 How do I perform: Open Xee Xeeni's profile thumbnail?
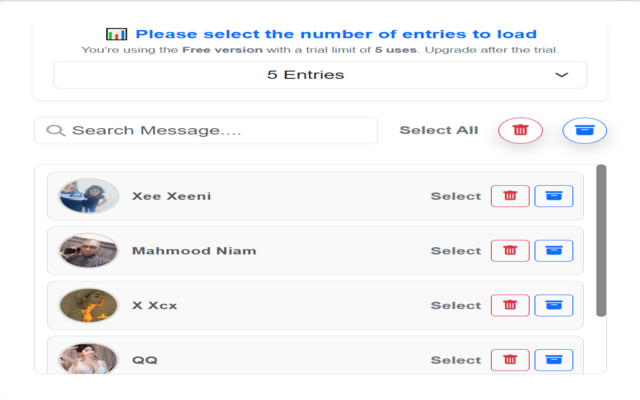click(x=89, y=196)
